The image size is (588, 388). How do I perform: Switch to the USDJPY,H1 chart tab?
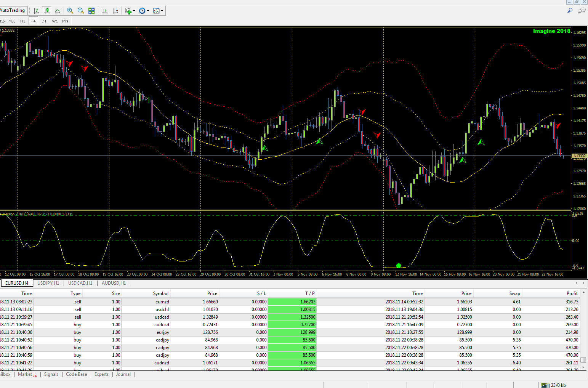[x=48, y=283]
